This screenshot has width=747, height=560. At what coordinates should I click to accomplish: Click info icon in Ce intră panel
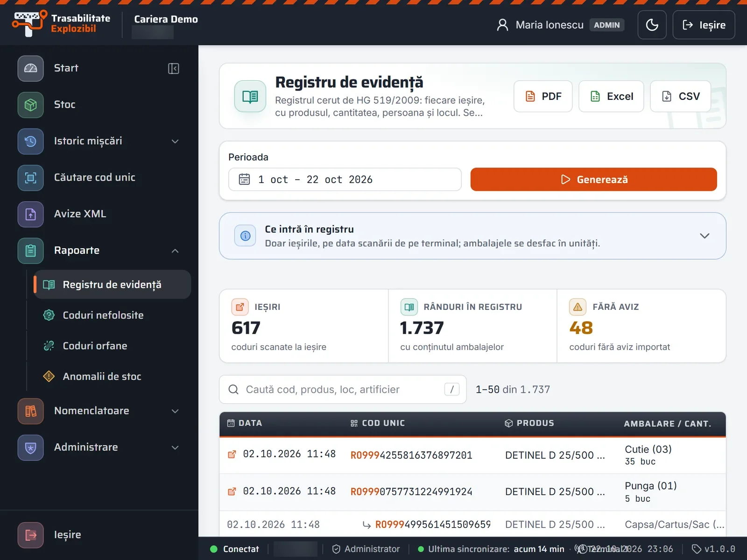coord(245,236)
